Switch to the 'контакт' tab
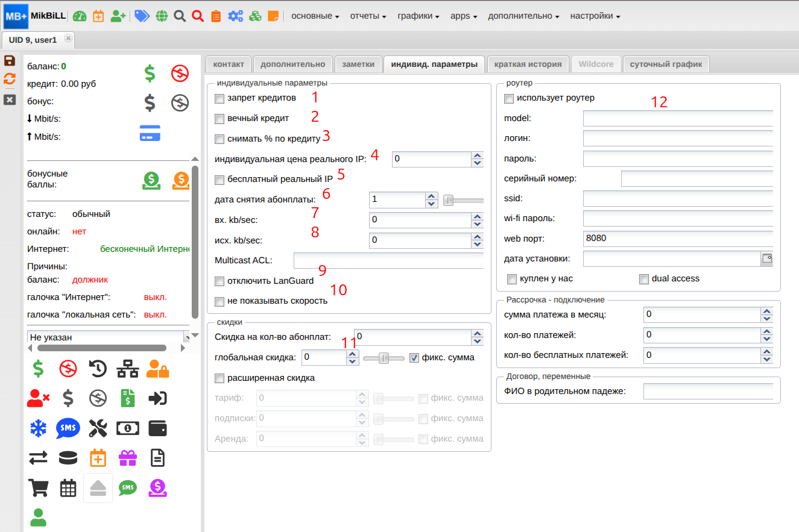799x532 pixels. click(x=229, y=64)
